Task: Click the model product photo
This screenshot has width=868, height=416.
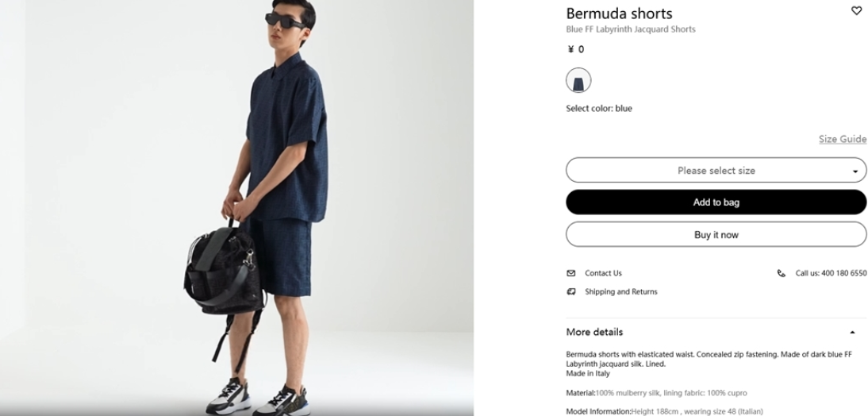Action: click(x=236, y=208)
